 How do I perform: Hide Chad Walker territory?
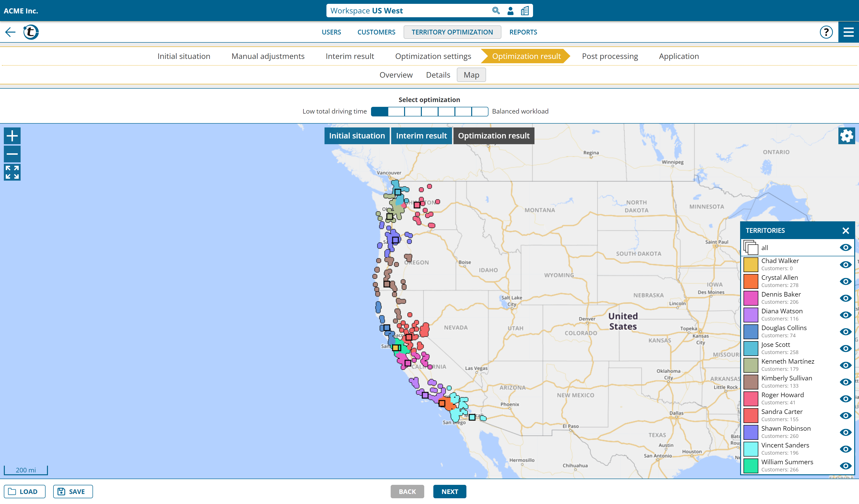coord(845,264)
